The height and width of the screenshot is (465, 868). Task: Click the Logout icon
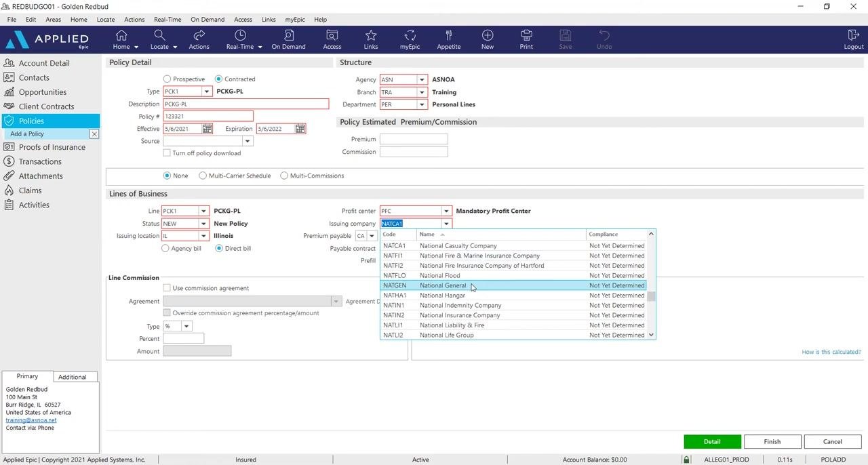854,39
